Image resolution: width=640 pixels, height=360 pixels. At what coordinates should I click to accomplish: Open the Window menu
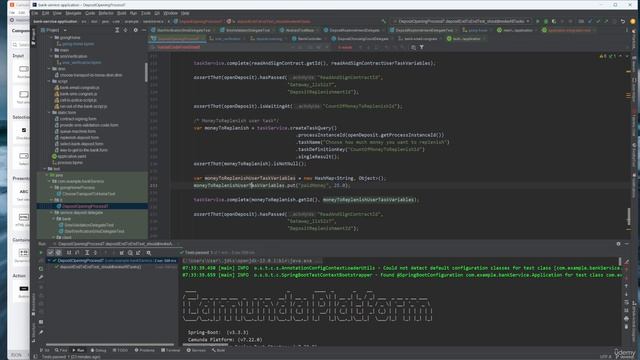point(171,13)
